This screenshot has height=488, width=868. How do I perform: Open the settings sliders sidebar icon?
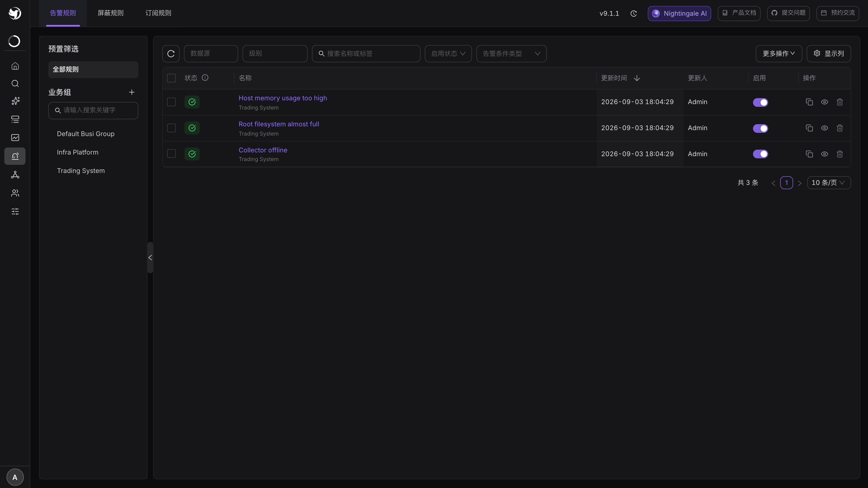pyautogui.click(x=15, y=211)
